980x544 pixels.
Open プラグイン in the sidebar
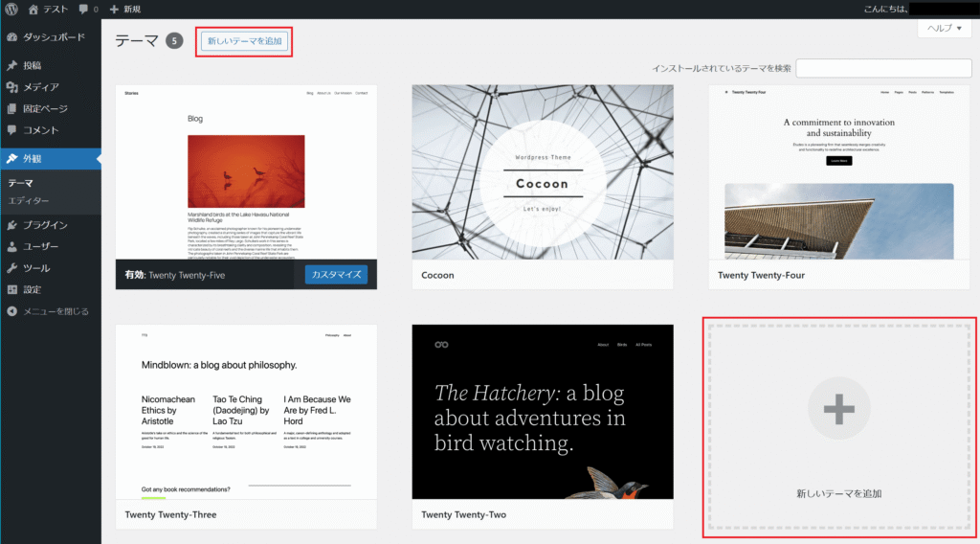[44, 226]
